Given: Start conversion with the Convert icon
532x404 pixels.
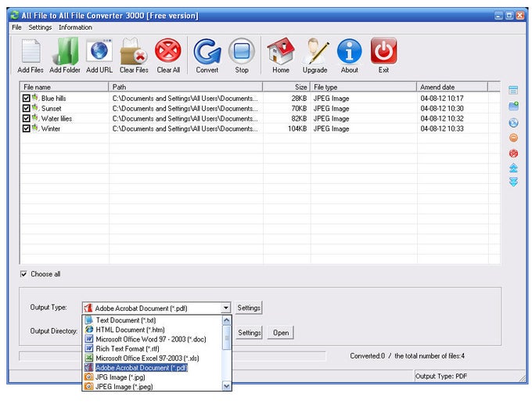Looking at the screenshot, I should (x=207, y=52).
